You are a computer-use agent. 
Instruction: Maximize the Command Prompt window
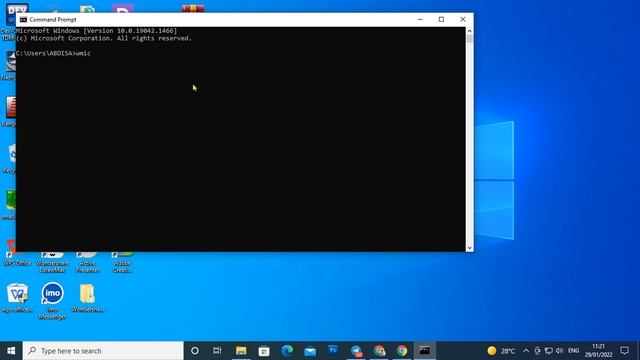441,19
